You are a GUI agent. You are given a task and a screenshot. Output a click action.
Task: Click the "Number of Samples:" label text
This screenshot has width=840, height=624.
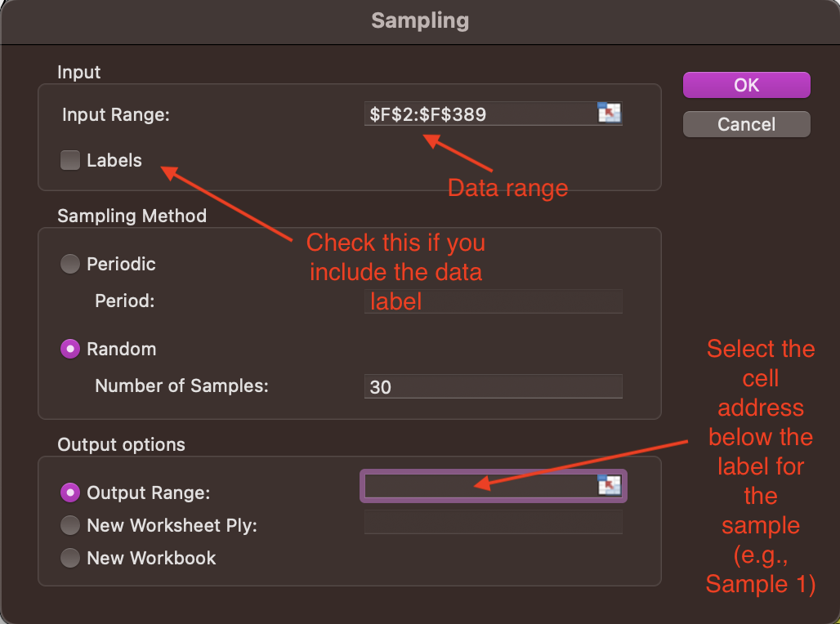[x=181, y=386]
